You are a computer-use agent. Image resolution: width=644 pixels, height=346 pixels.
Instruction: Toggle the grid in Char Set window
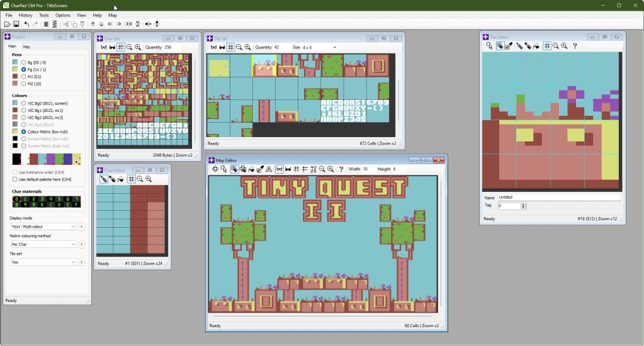click(x=121, y=47)
